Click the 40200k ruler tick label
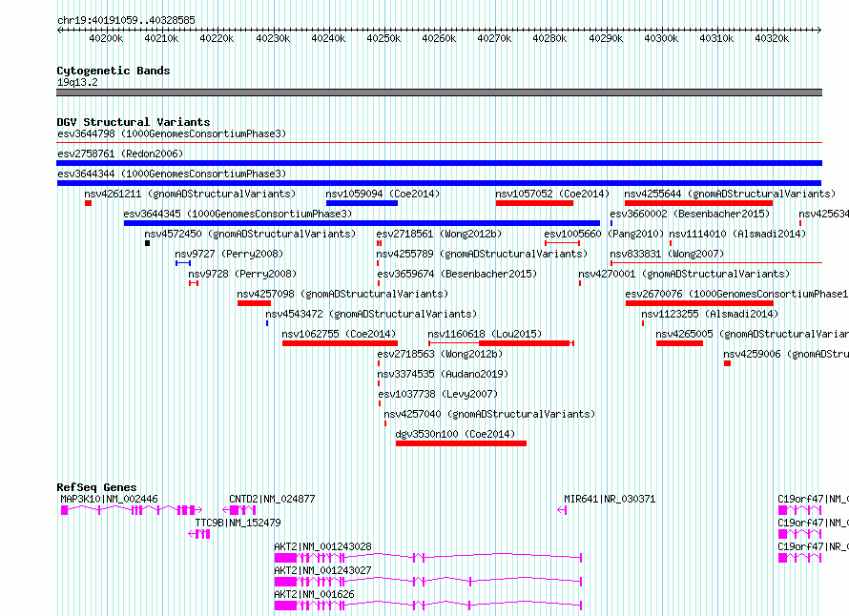The image size is (849, 616). click(106, 38)
